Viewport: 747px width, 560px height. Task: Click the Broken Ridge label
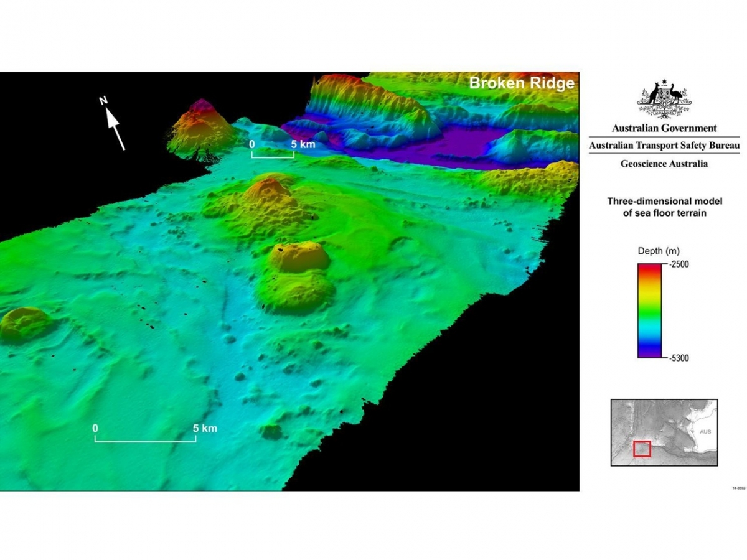pos(521,83)
